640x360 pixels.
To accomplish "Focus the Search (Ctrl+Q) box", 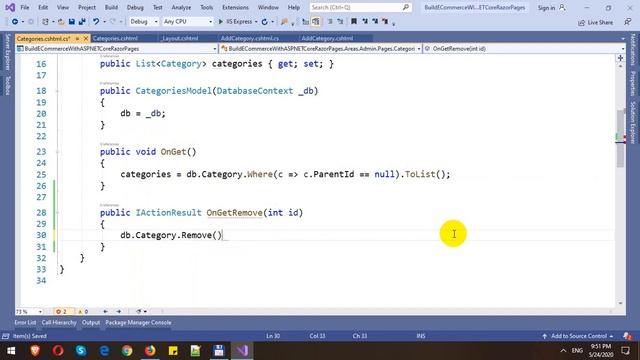I will pyautogui.click(x=360, y=7).
